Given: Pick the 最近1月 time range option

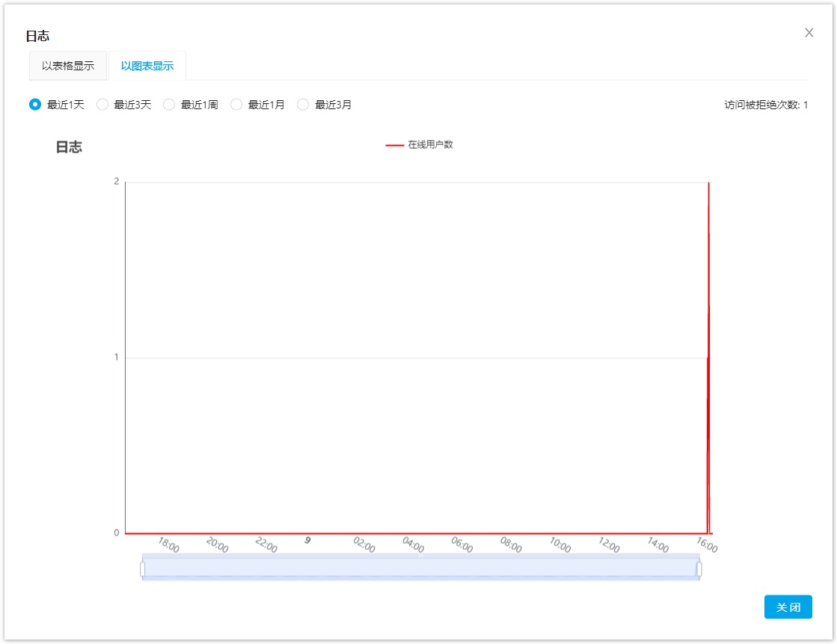Looking at the screenshot, I should [236, 105].
